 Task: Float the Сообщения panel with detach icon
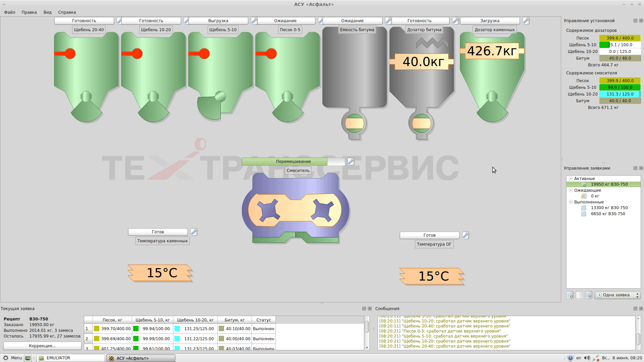tap(635, 308)
